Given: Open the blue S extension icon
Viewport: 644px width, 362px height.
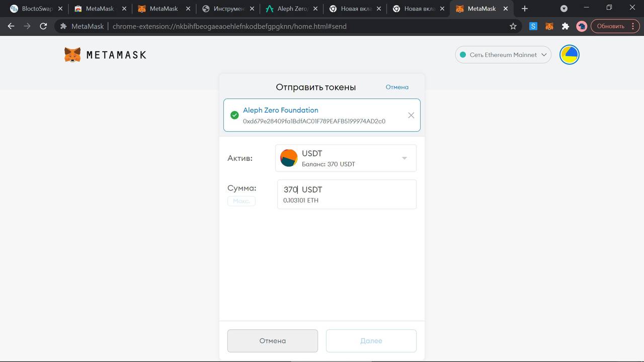Looking at the screenshot, I should (533, 26).
